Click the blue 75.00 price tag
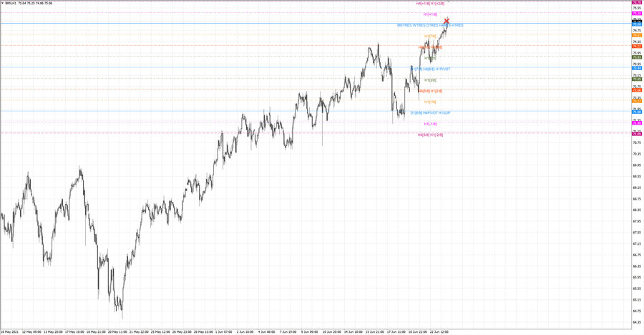Image resolution: width=644 pixels, height=335 pixels. pyautogui.click(x=637, y=24)
